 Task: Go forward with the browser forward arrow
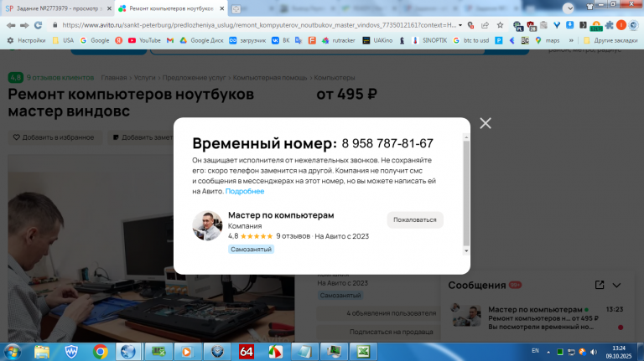[24, 25]
